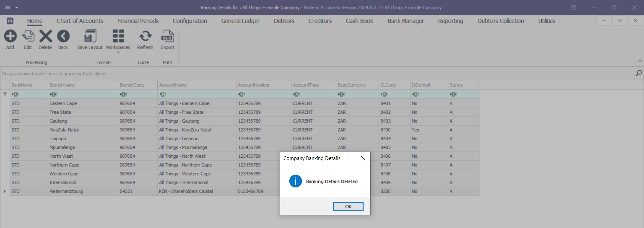Click the AccountName filter row cell

197,94
